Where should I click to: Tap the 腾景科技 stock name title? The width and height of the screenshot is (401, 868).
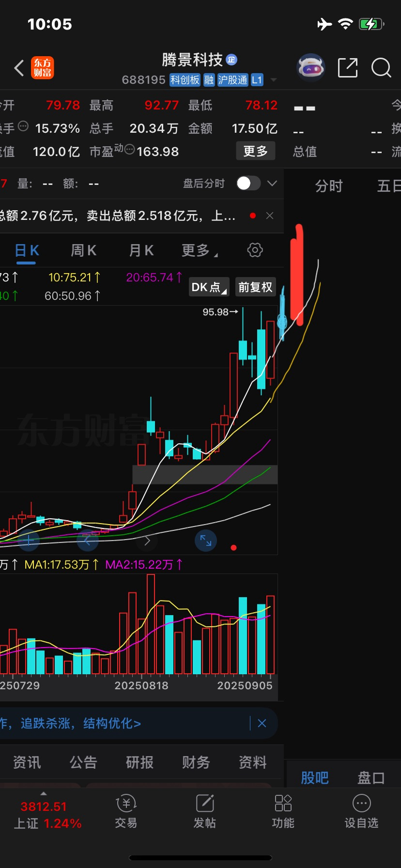point(192,60)
